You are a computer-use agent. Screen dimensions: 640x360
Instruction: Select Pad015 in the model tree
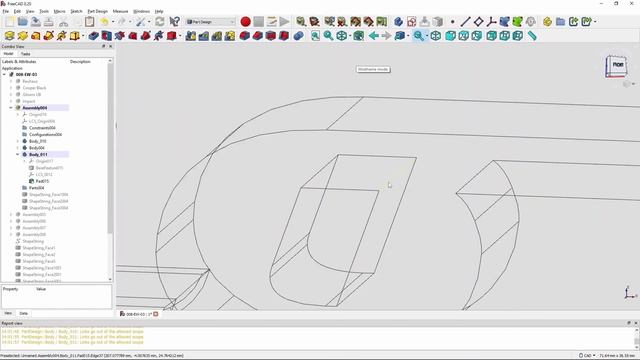pyautogui.click(x=42, y=181)
